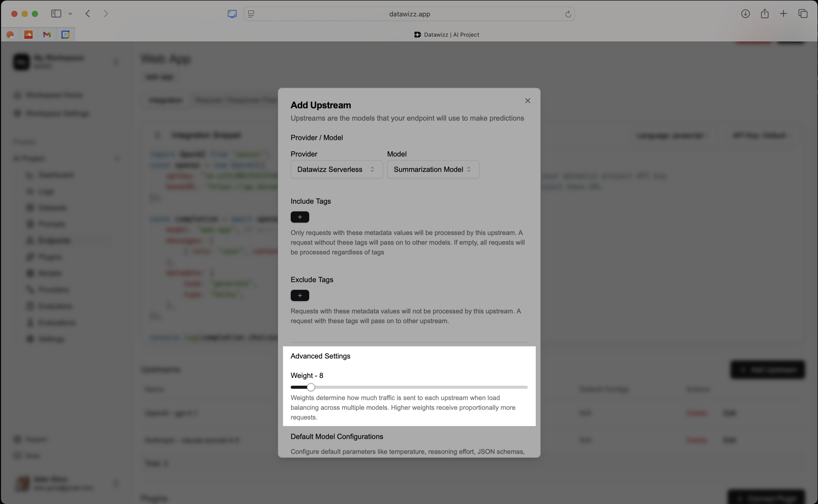The height and width of the screenshot is (504, 818).
Task: Click the page reader icon in address bar
Action: [251, 14]
